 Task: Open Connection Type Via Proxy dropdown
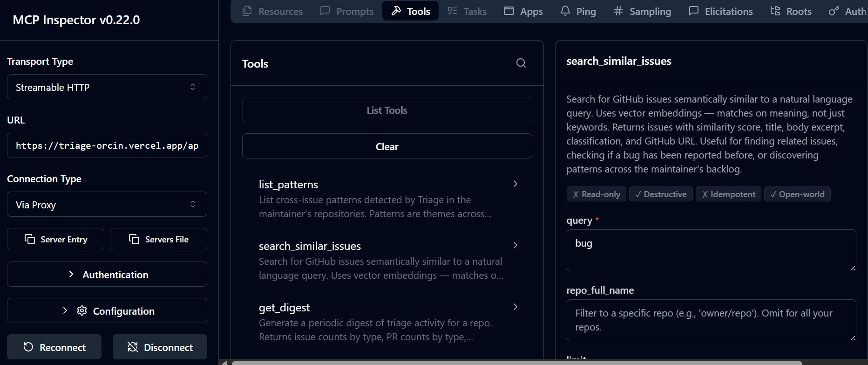tap(107, 205)
